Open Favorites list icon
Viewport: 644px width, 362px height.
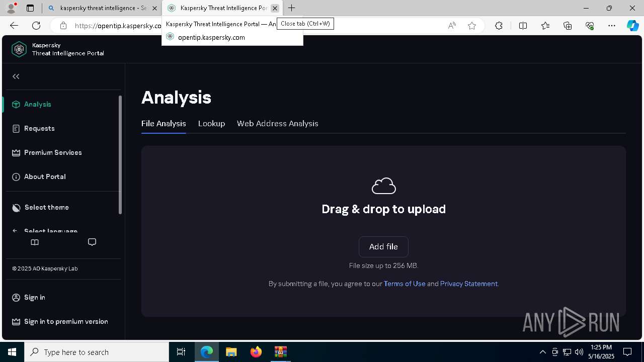tap(545, 26)
